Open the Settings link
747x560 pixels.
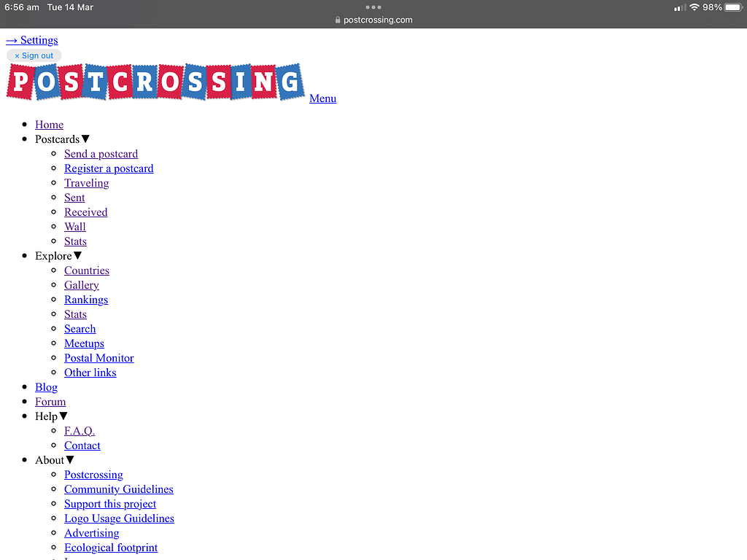coord(32,40)
